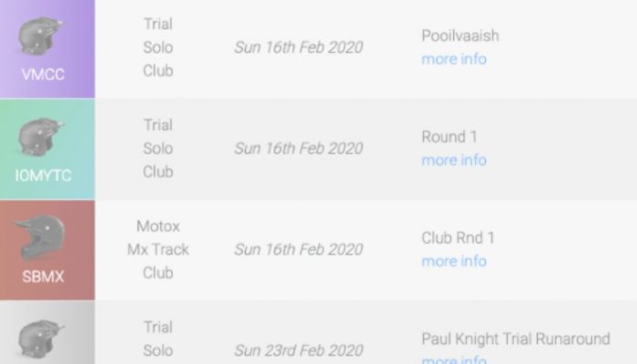This screenshot has height=364, width=637.
Task: Open more info for Pooilvaaish event
Action: click(x=454, y=59)
